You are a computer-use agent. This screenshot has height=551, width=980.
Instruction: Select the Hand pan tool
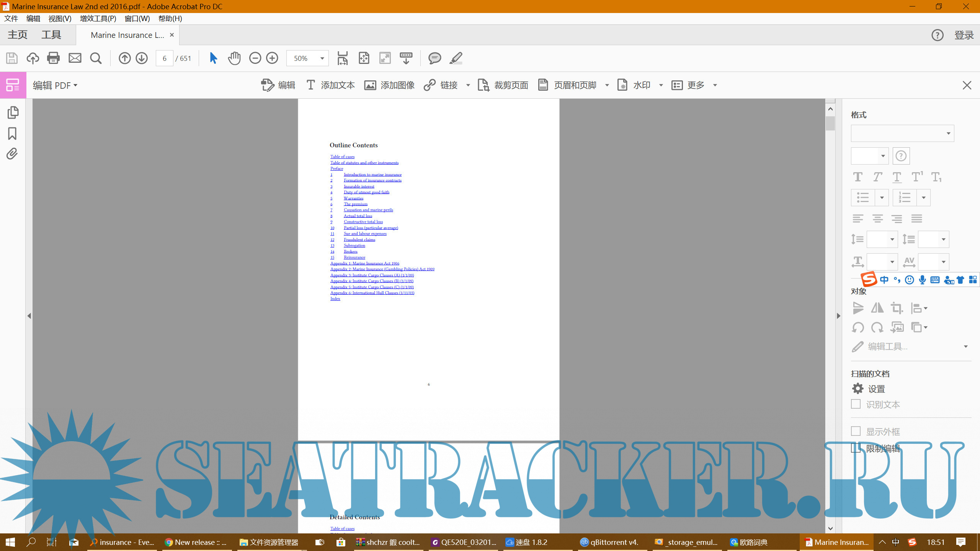coord(234,58)
